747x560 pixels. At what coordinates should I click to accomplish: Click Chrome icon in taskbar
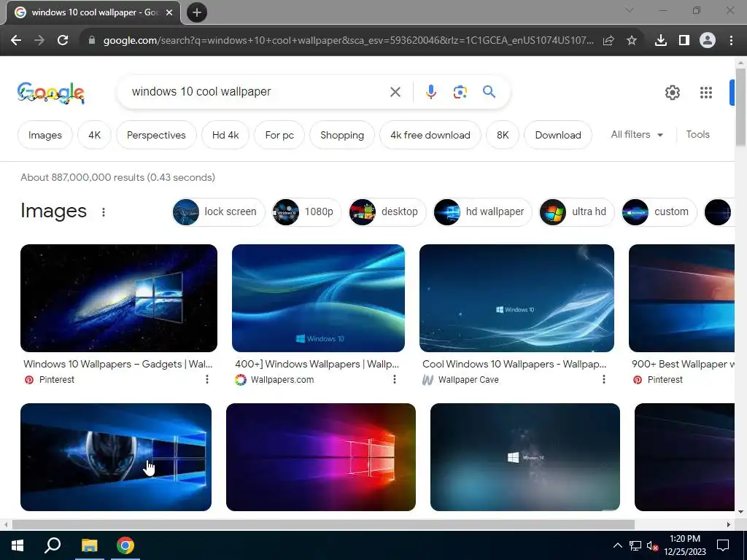(125, 545)
